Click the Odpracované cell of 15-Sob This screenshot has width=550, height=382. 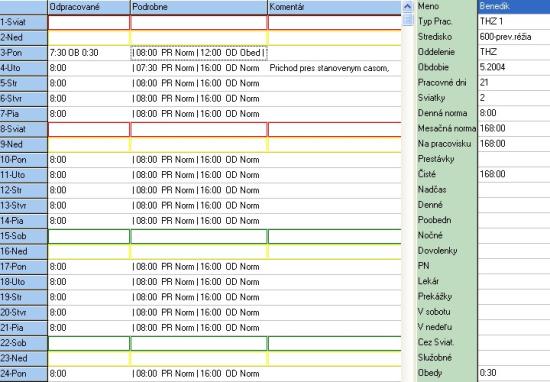pos(89,236)
